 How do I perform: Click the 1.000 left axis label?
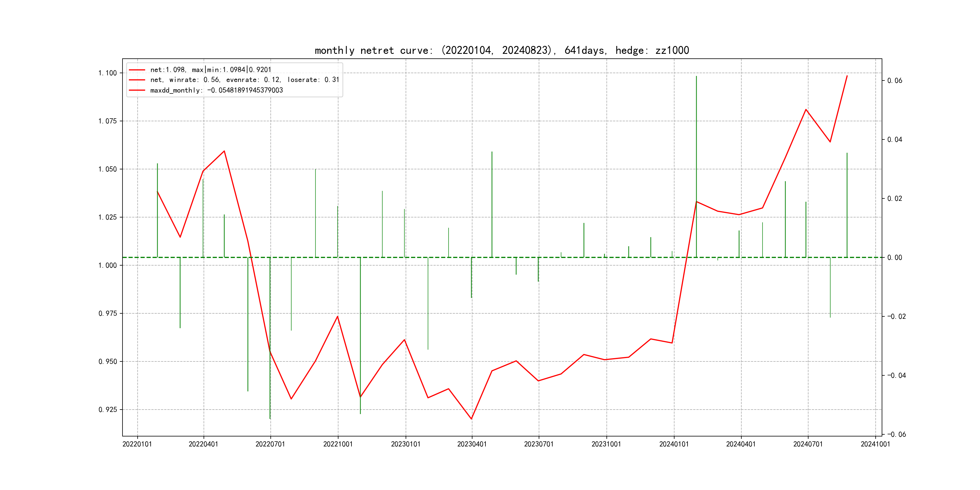pos(108,266)
